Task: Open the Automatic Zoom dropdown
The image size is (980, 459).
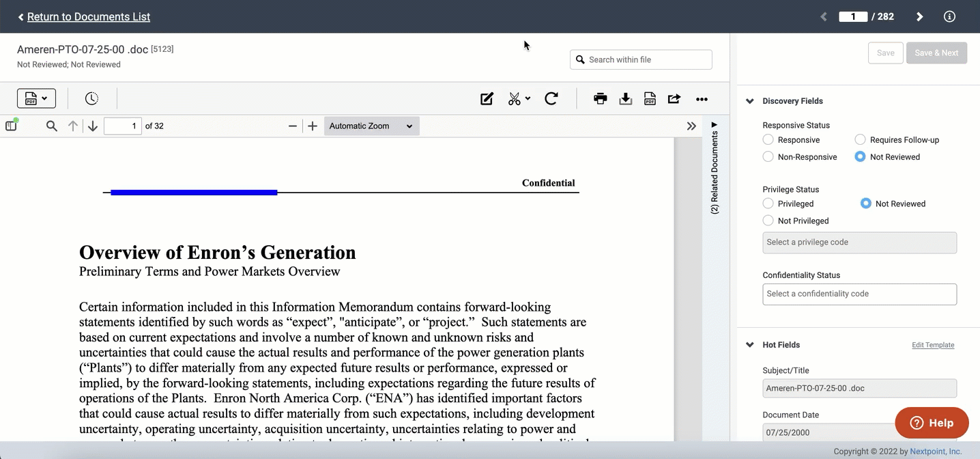Action: click(x=371, y=126)
